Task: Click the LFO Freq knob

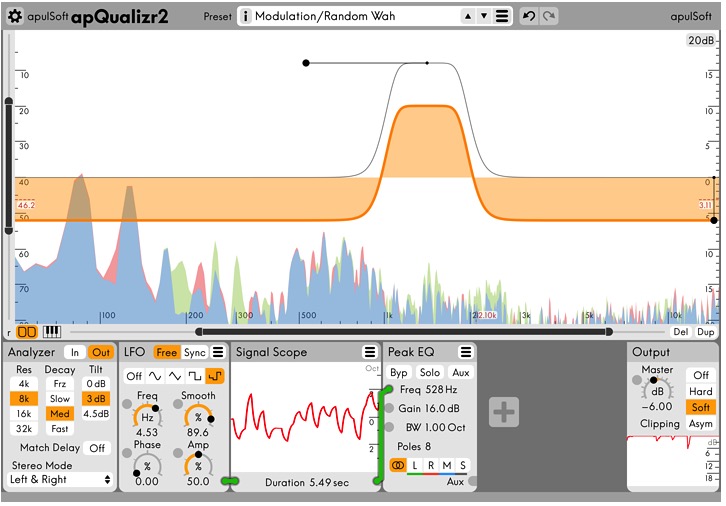Action: 147,416
